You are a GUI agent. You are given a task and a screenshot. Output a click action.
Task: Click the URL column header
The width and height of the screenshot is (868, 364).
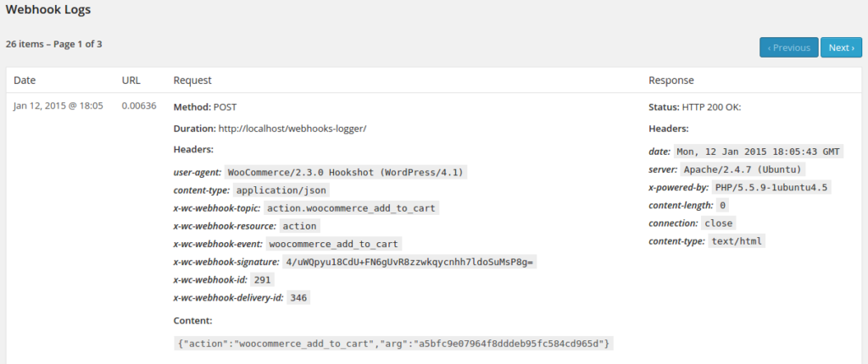131,80
